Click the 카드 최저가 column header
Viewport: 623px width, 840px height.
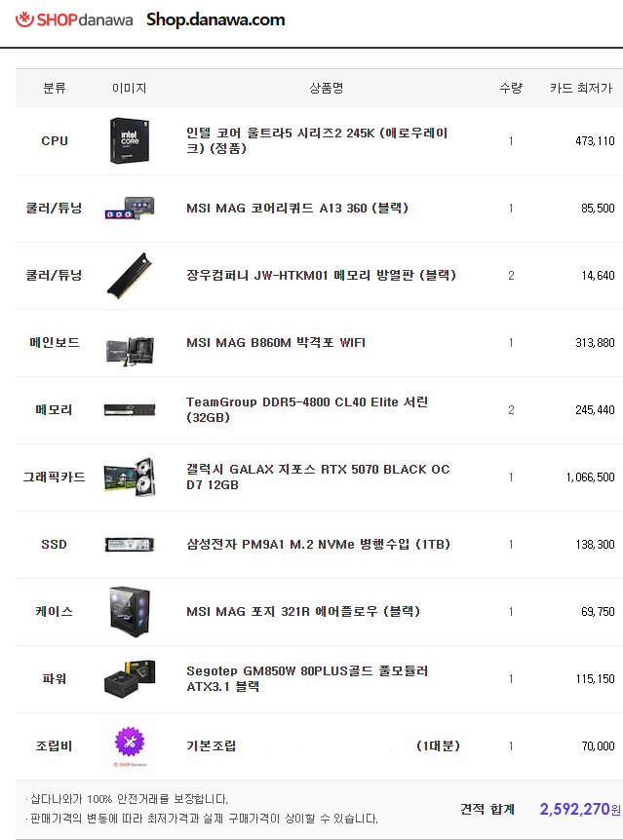tap(581, 88)
